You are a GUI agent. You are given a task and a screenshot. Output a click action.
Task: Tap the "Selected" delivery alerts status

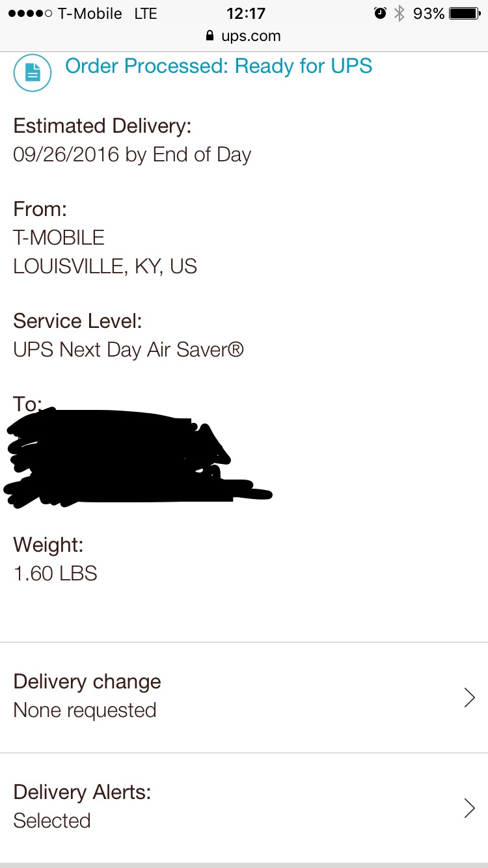pos(52,821)
